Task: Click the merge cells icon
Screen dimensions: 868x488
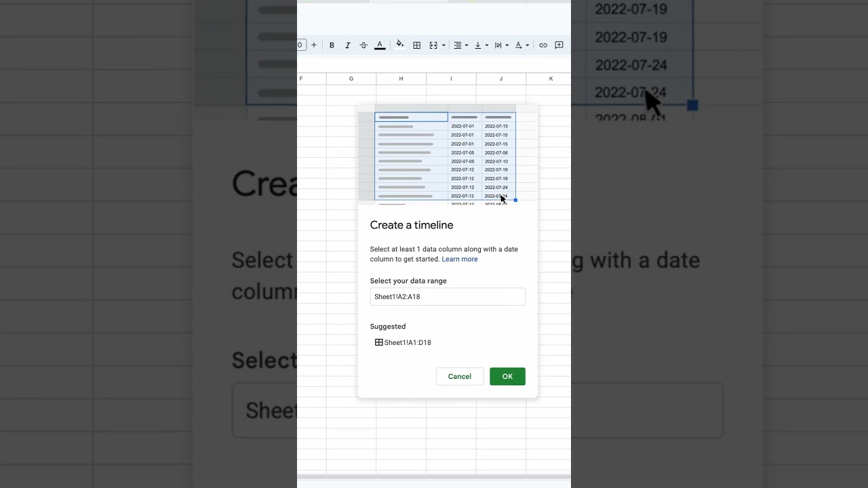Action: 434,45
